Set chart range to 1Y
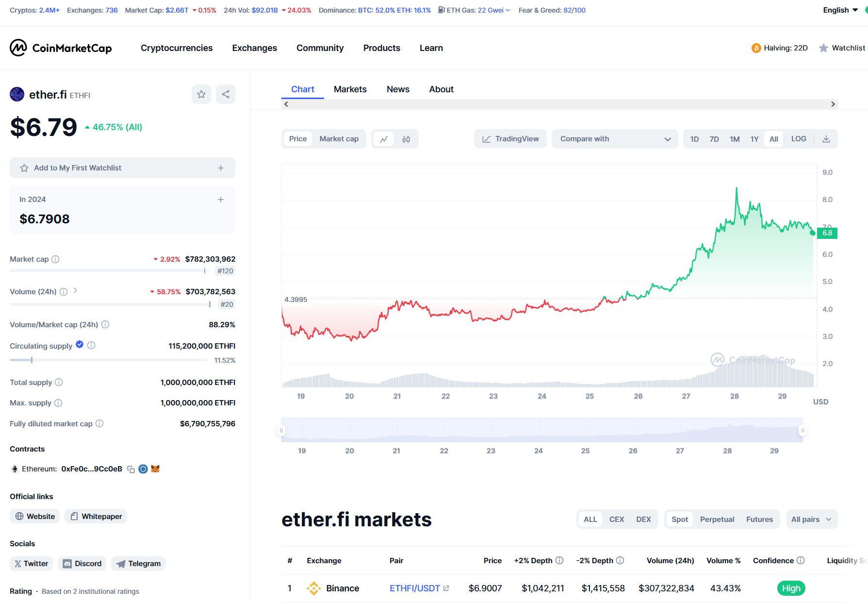This screenshot has height=603, width=868. coord(754,139)
